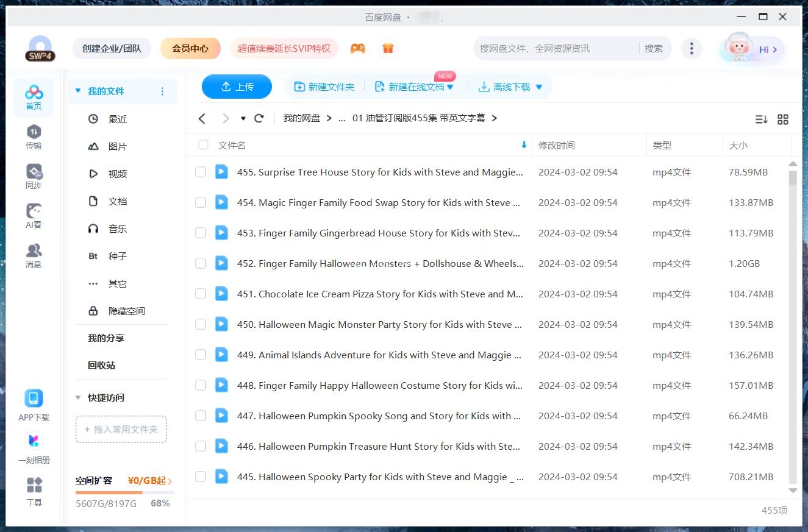Click the game controller icon

[358, 48]
